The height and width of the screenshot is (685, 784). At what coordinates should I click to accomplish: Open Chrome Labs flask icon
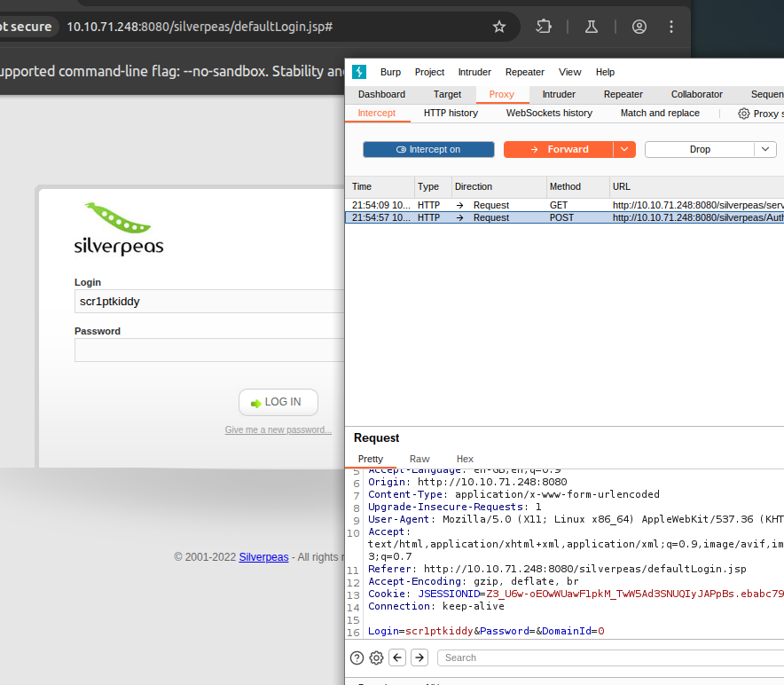[592, 27]
